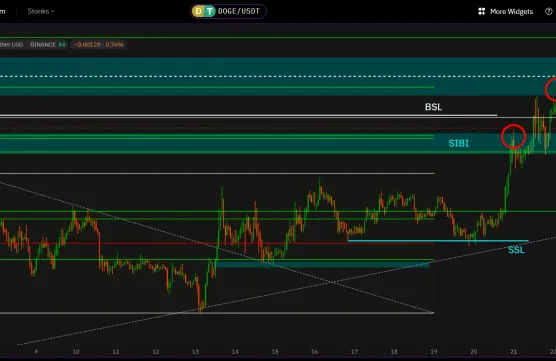Image resolution: width=556 pixels, height=361 pixels.
Task: Click the DOGE/USDT pair selector
Action: (x=228, y=11)
